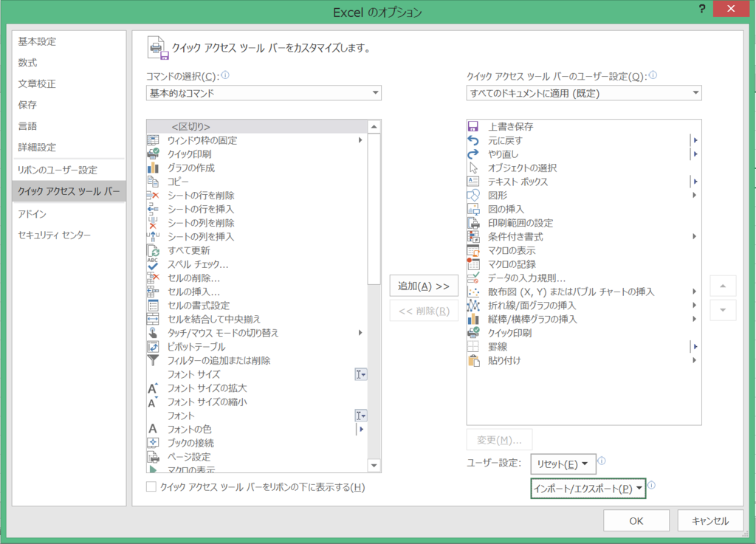Expand タッチ/マウス モードの切り替え submenu arrow
The width and height of the screenshot is (756, 544).
[360, 332]
